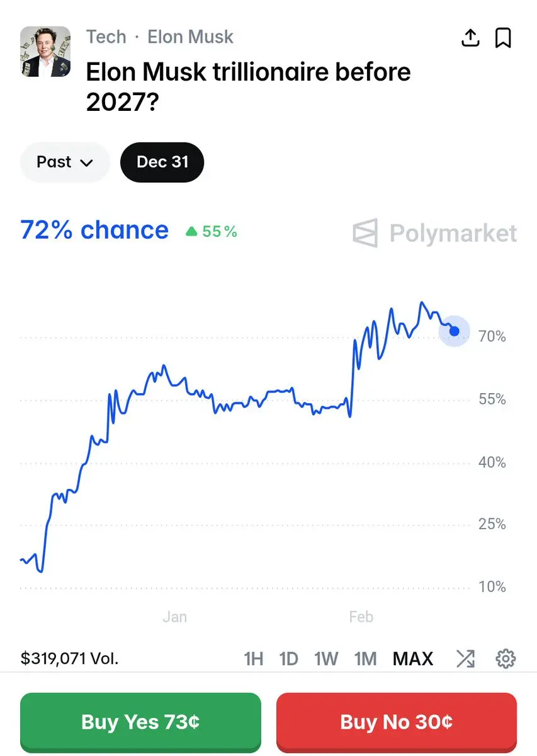
Task: Open the Elon Musk topic link
Action: (x=190, y=37)
